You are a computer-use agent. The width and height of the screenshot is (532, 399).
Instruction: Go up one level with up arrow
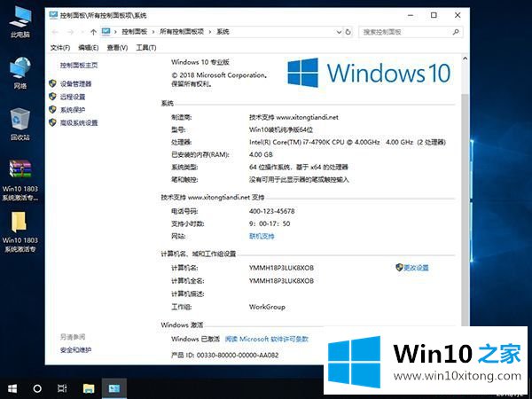[x=93, y=32]
